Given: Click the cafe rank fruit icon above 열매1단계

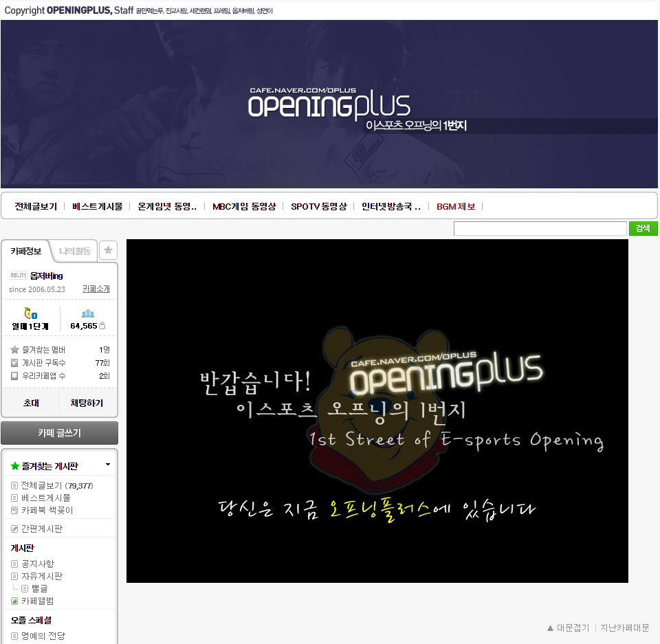Looking at the screenshot, I should [30, 313].
